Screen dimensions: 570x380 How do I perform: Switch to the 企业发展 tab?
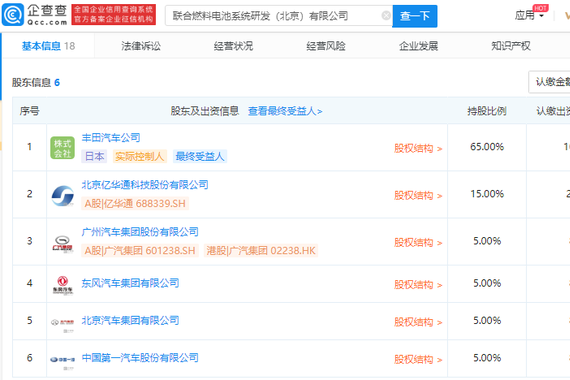point(418,46)
